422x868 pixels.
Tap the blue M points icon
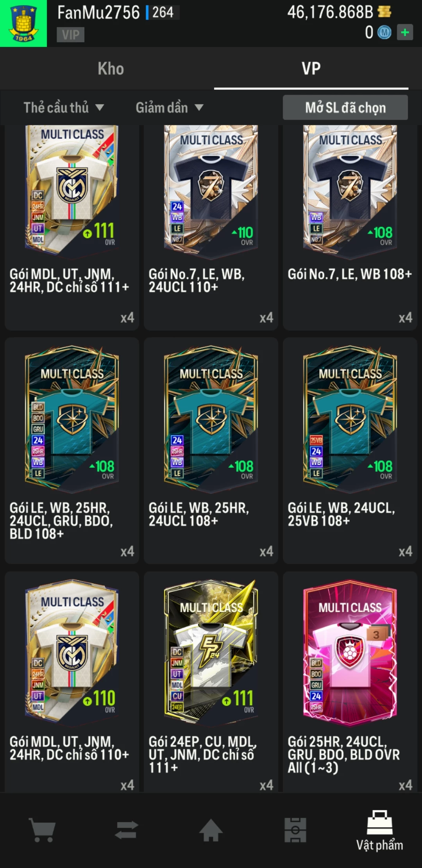pos(384,32)
